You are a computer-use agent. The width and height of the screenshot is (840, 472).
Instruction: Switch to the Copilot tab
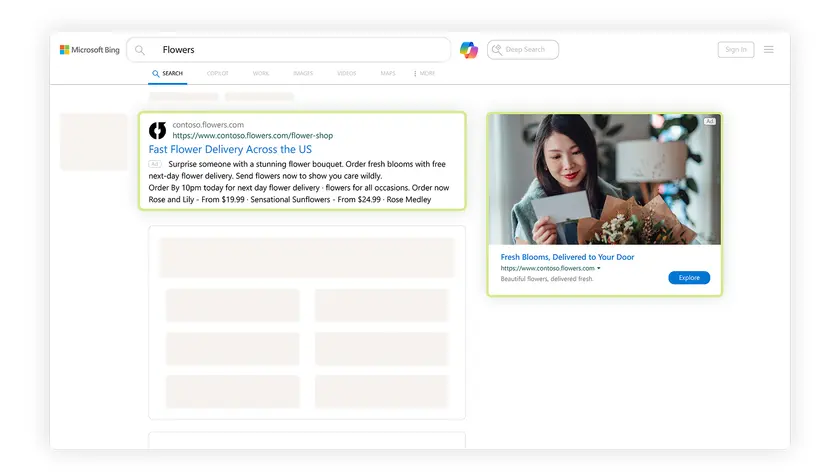coord(218,73)
